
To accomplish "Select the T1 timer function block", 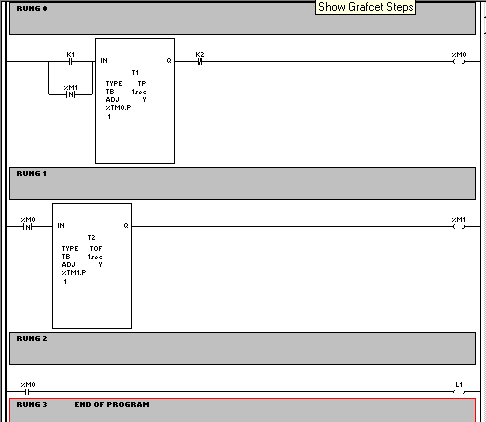I will (135, 101).
